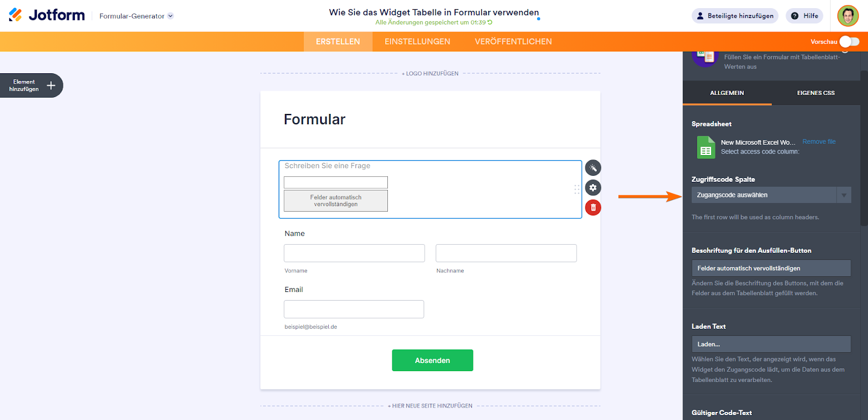Click the green spreadsheet file icon

click(706, 147)
